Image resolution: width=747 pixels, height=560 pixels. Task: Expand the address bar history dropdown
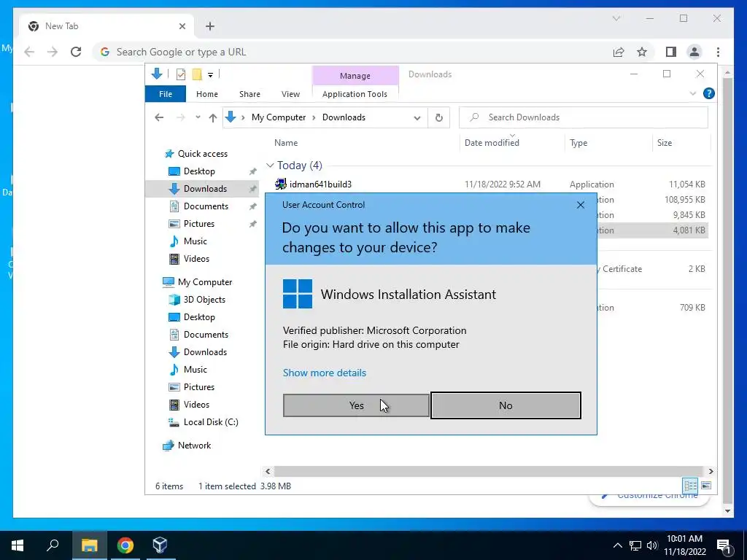coord(417,117)
